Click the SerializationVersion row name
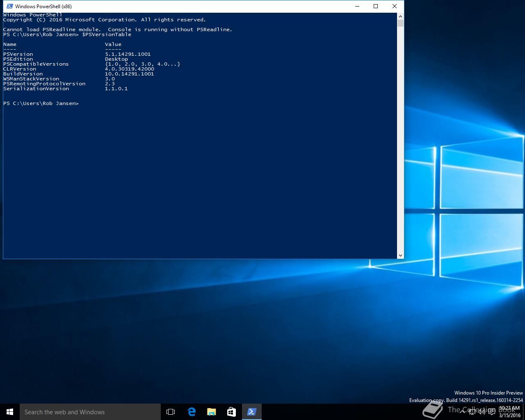The image size is (525, 420). click(36, 89)
